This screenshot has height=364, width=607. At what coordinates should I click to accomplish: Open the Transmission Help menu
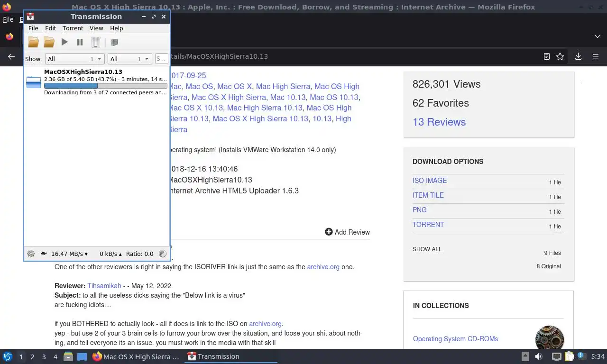coord(117,28)
